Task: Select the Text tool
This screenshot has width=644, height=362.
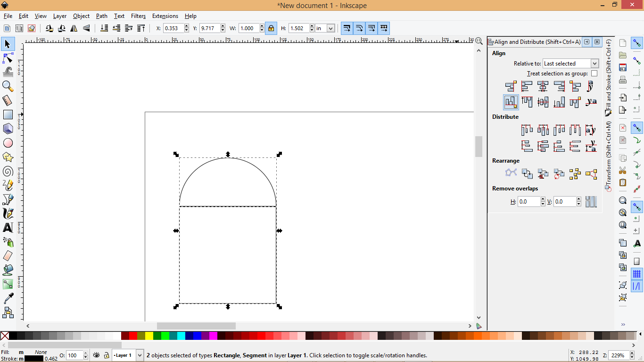Action: (8, 228)
